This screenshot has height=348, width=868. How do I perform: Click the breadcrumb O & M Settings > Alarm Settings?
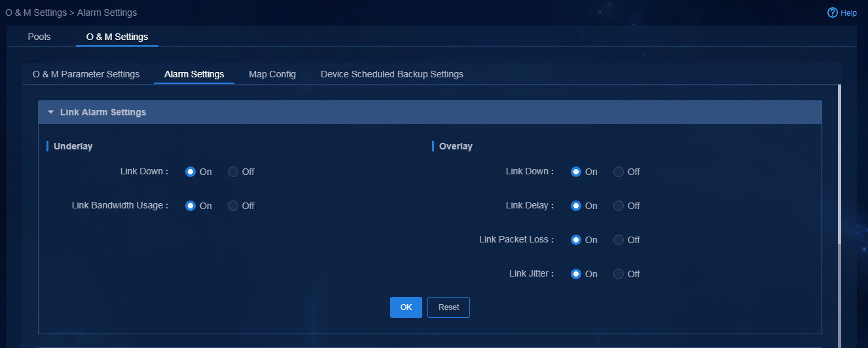(x=71, y=12)
